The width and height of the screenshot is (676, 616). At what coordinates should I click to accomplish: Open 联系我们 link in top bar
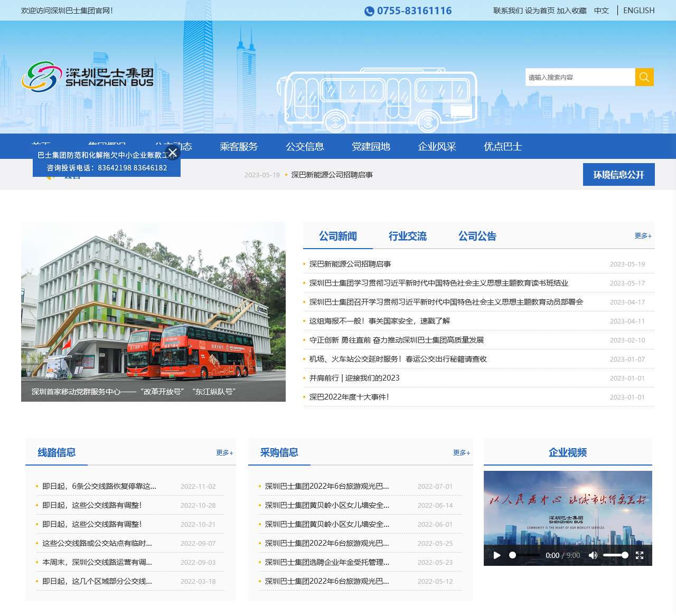(x=508, y=11)
